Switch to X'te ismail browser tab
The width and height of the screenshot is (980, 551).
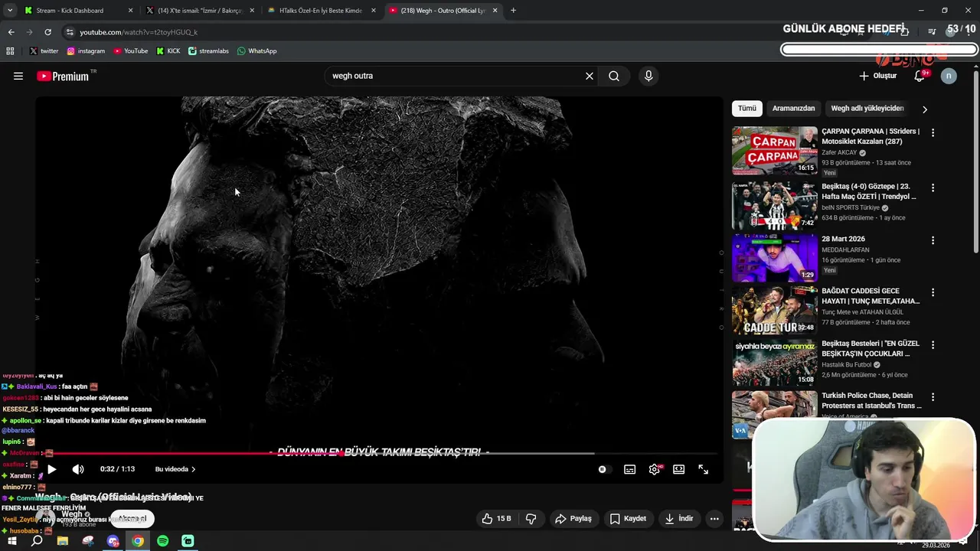[199, 11]
